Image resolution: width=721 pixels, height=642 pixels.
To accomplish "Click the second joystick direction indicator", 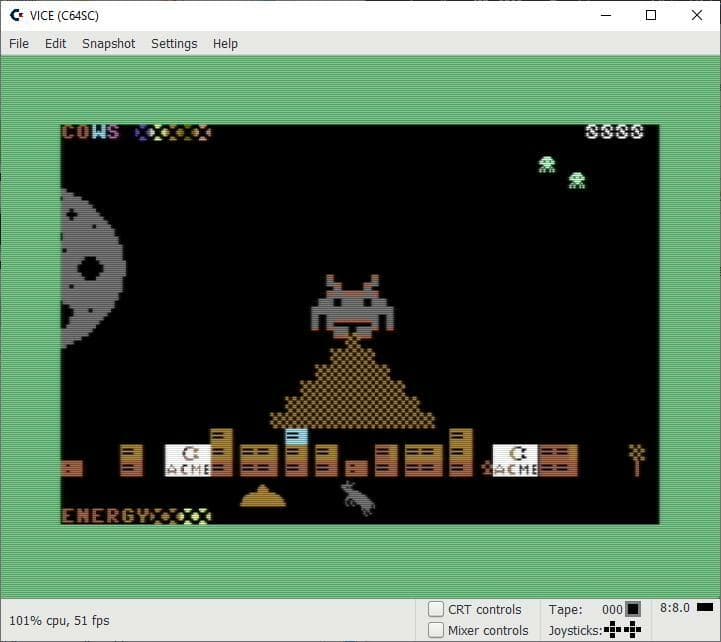I will tap(633, 630).
